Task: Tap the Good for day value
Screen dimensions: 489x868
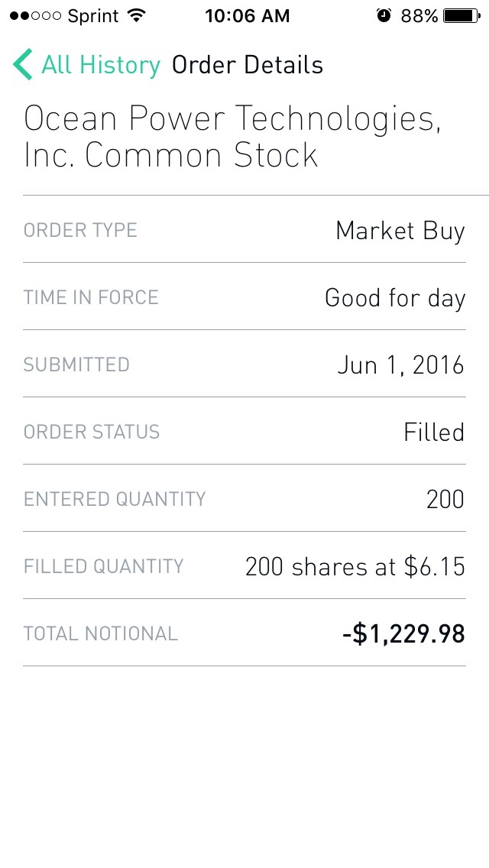Action: 394,297
